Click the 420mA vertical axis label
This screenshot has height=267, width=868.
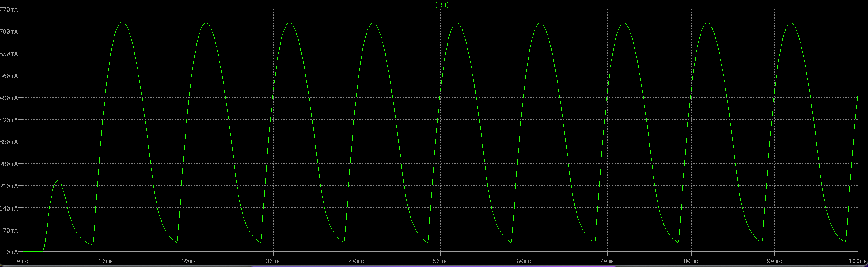[9, 120]
